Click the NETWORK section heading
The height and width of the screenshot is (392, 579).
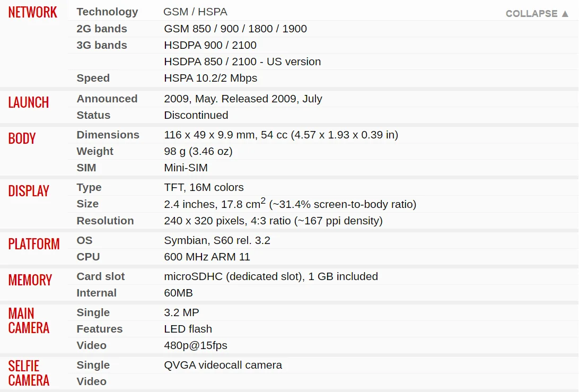click(x=33, y=13)
